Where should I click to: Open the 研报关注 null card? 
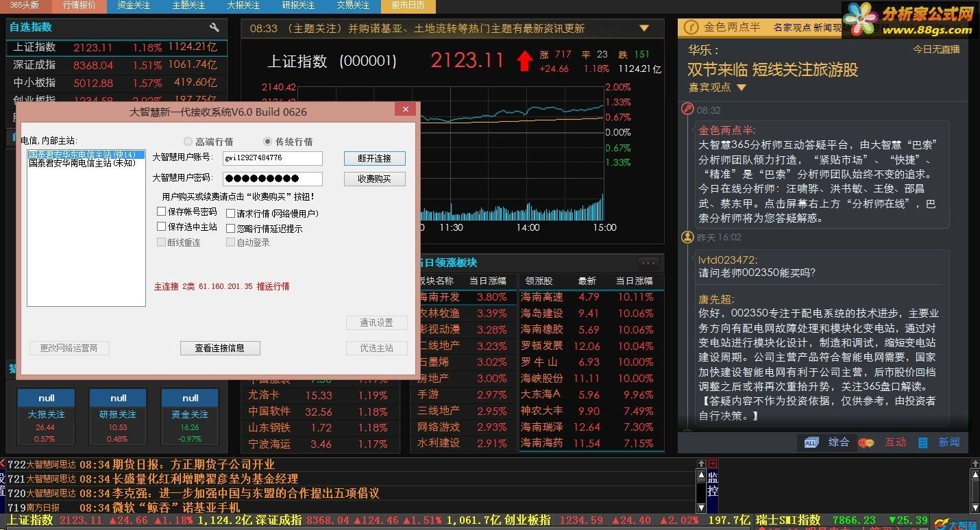pos(118,416)
